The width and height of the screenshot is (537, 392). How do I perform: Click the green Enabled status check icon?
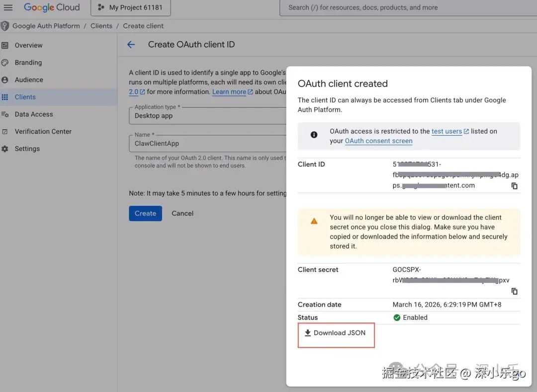[397, 318]
